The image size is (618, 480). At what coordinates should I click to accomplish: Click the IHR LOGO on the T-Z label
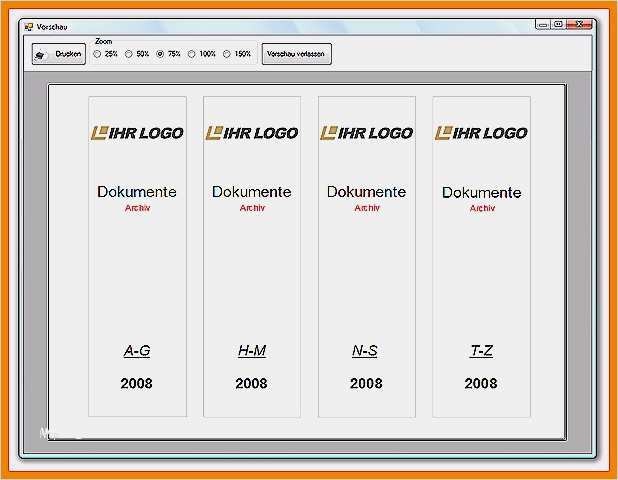pyautogui.click(x=481, y=133)
